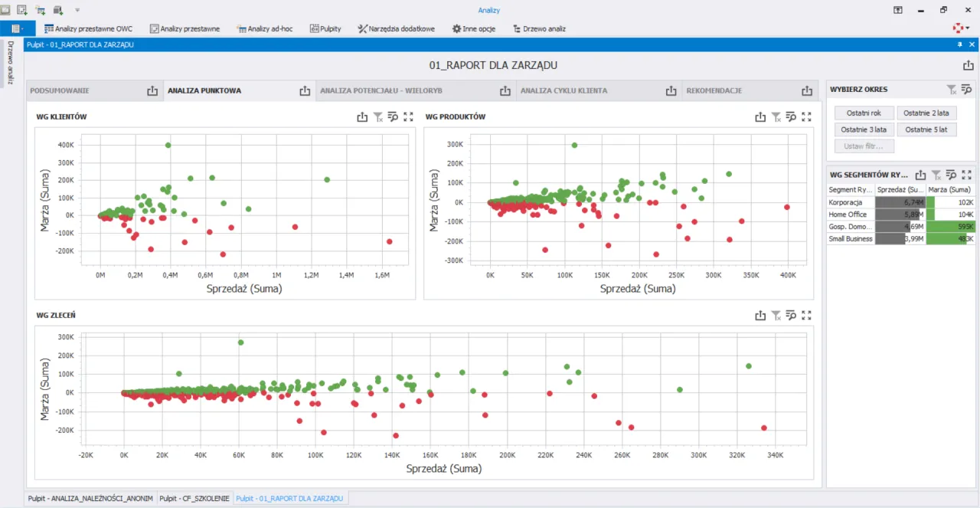
Task: Open the Pulpit - CF_SZKOLENIE bottom tab
Action: coord(194,498)
